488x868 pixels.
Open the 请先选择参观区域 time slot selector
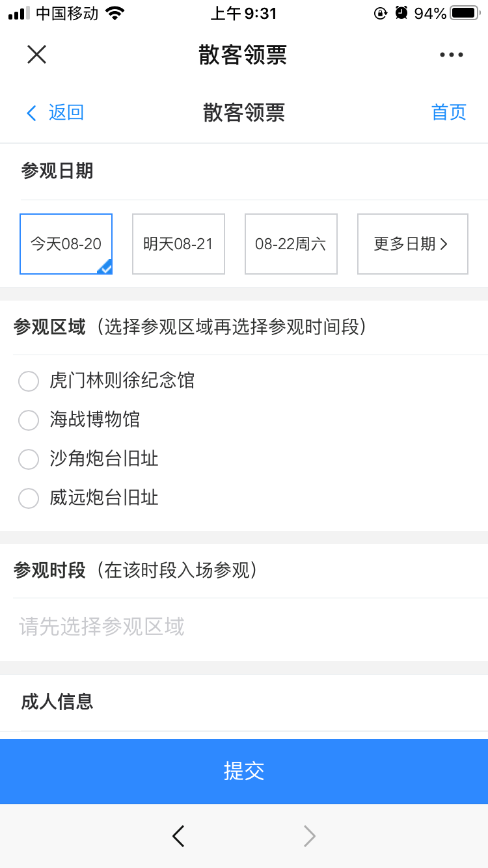point(102,627)
